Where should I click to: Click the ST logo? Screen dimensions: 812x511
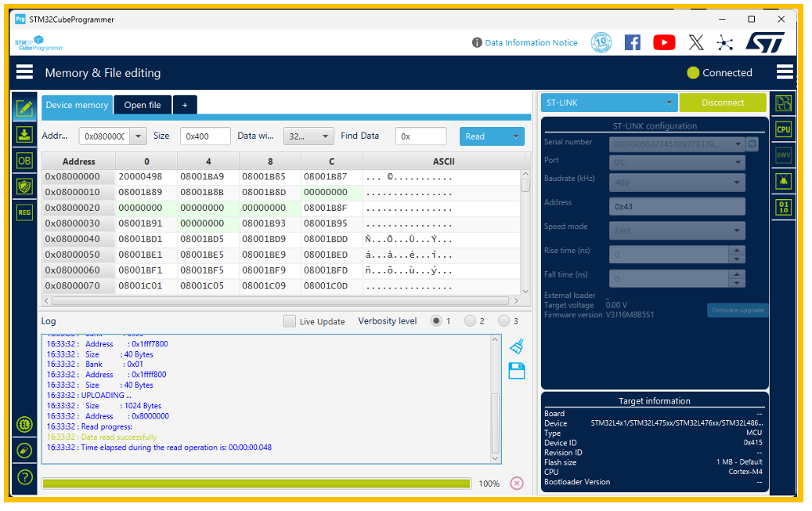[765, 42]
